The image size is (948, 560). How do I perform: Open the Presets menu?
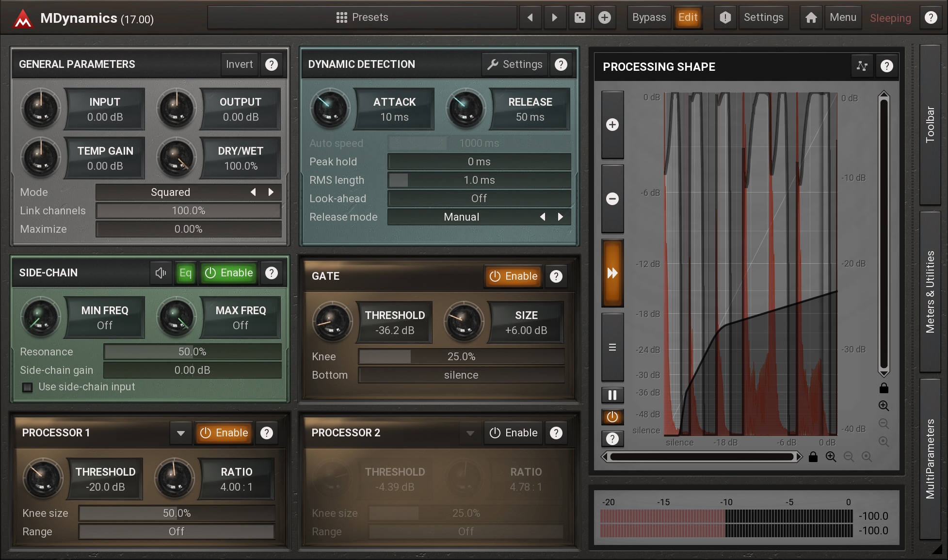[x=362, y=18]
